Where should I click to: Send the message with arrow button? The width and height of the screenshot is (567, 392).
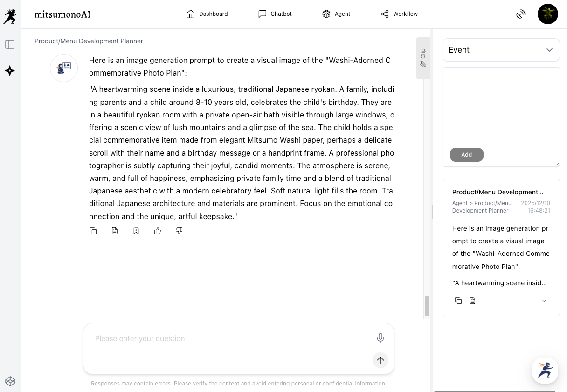click(380, 360)
